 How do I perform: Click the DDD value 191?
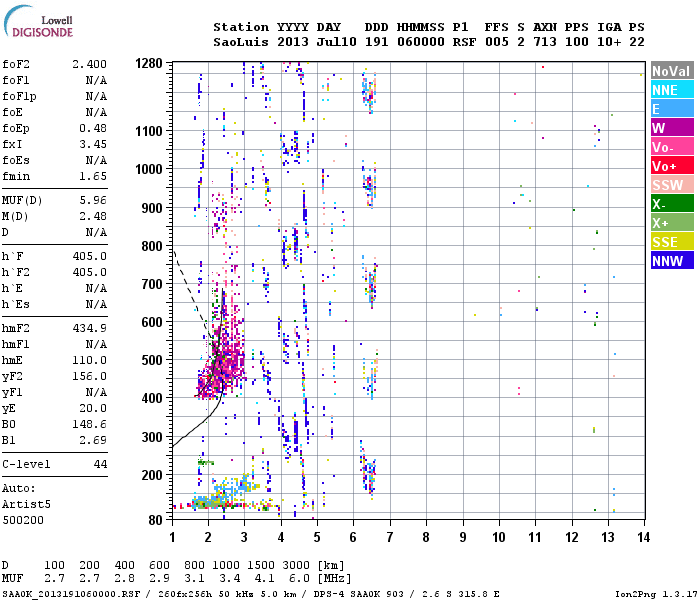tap(376, 42)
